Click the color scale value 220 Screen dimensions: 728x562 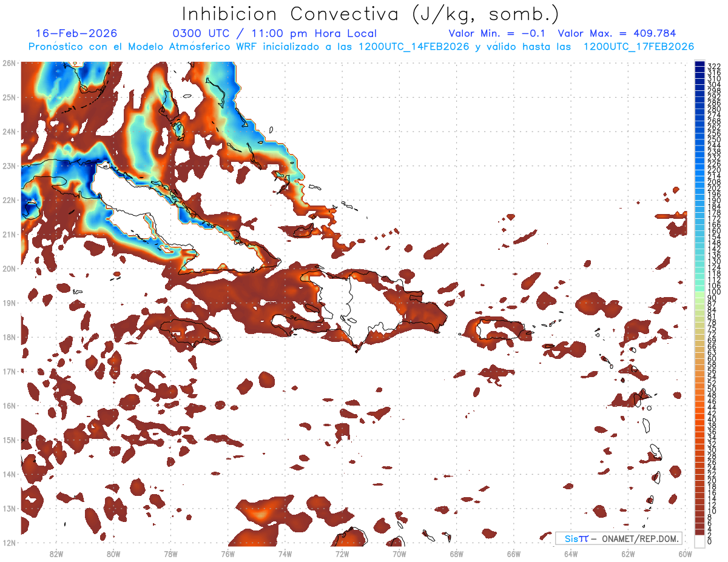(x=714, y=170)
